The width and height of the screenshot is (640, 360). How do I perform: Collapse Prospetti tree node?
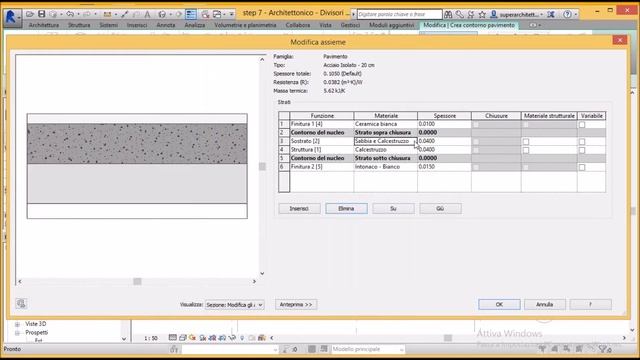[17, 333]
